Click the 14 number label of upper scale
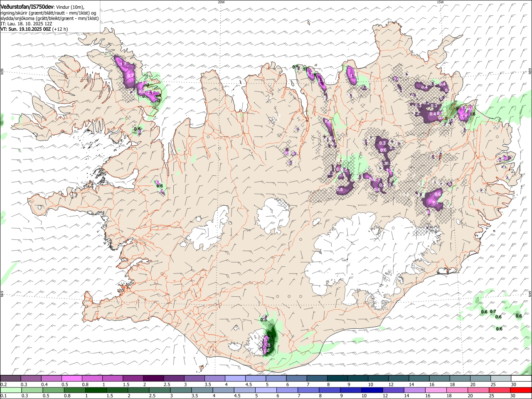Image resolution: width=532 pixels, height=399 pixels. [x=411, y=384]
